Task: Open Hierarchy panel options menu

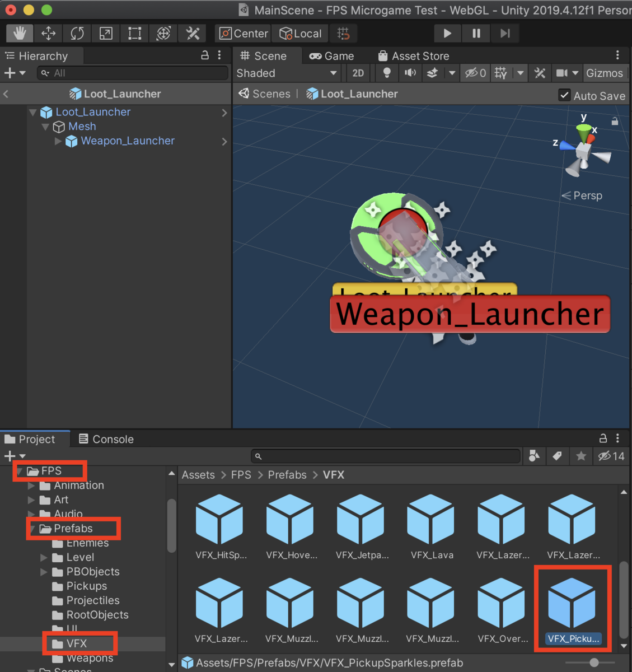Action: [219, 55]
